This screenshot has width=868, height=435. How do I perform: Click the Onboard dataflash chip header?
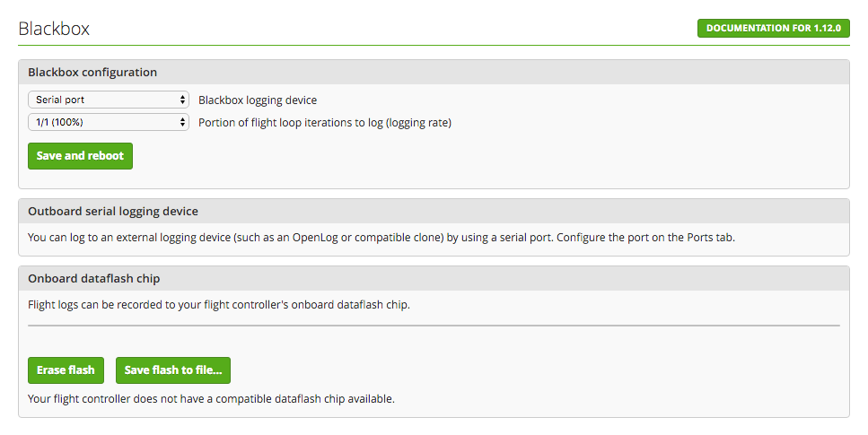(94, 278)
